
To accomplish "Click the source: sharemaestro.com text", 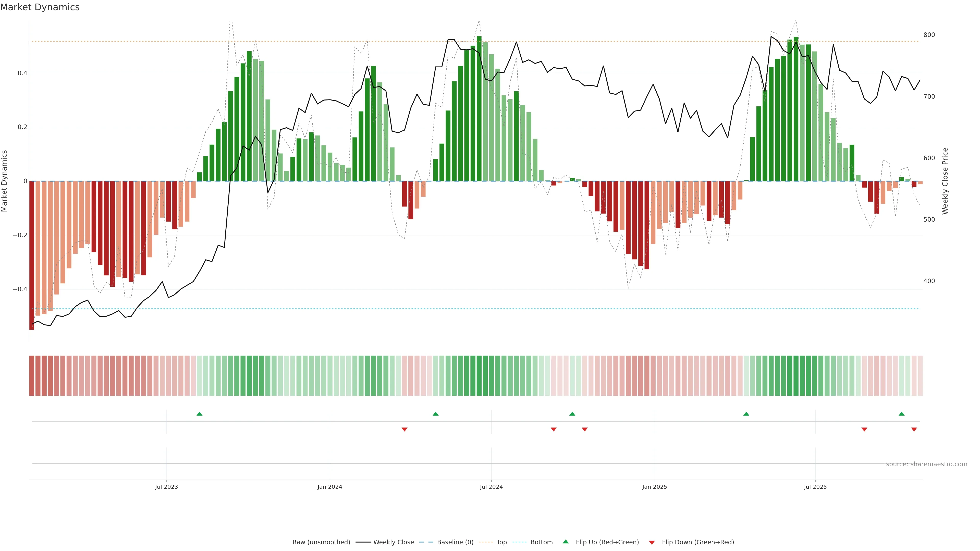I will [x=926, y=464].
